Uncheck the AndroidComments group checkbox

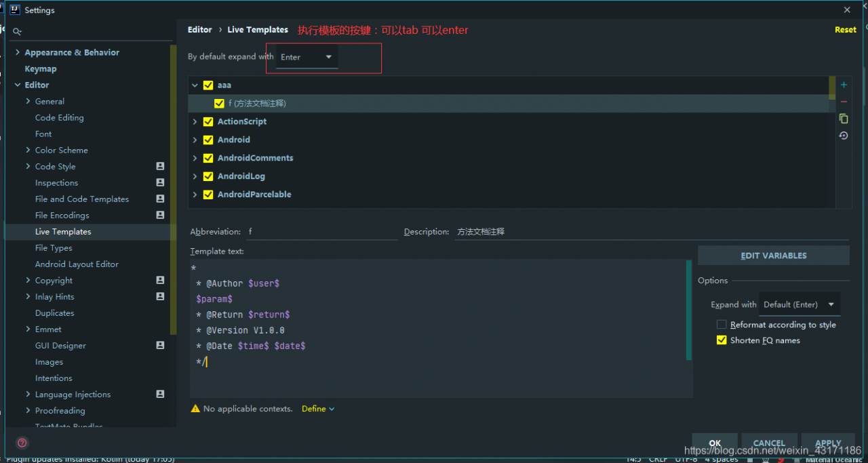[208, 158]
